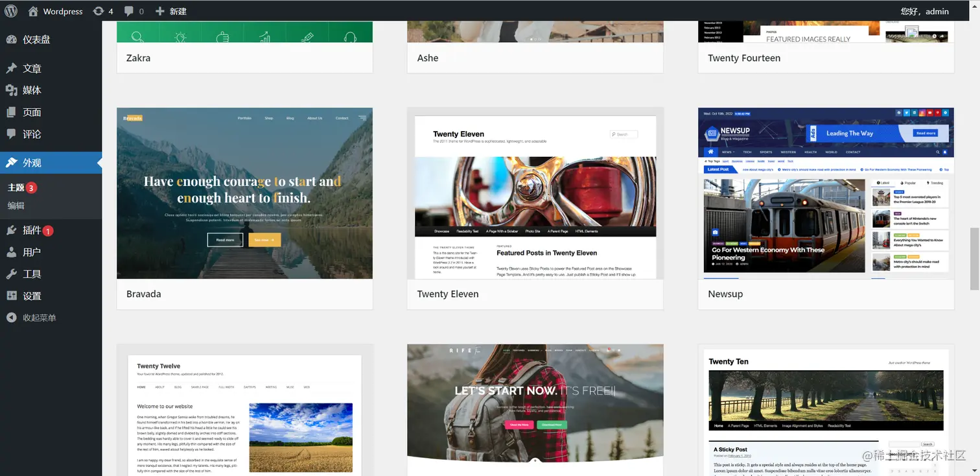
Task: Click the 仪表盘 dashboard icon
Action: pos(11,40)
